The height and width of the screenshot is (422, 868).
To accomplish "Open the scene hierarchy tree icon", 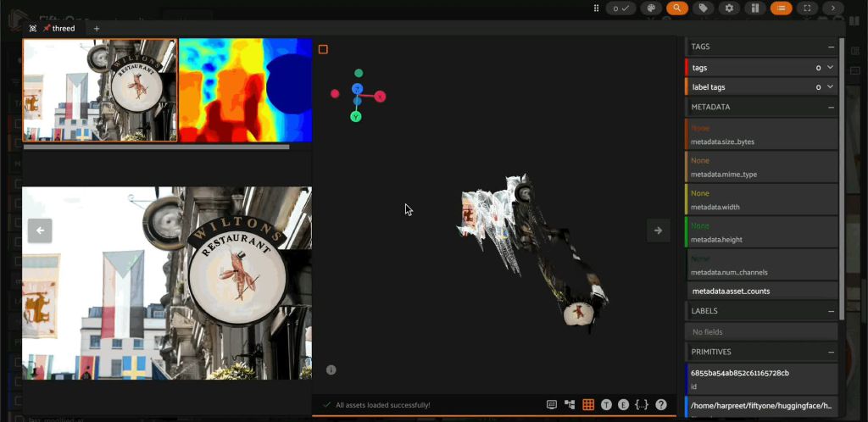I will pyautogui.click(x=570, y=405).
